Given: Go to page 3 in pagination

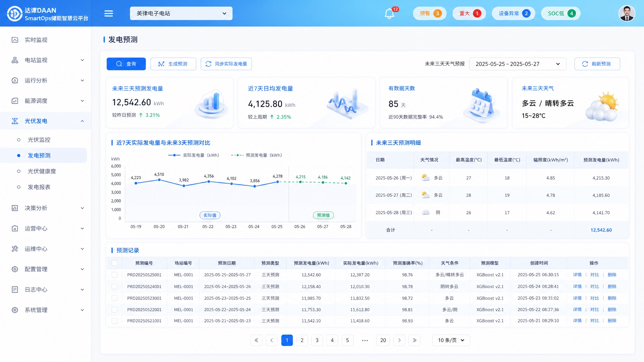Looking at the screenshot, I should pyautogui.click(x=317, y=340).
